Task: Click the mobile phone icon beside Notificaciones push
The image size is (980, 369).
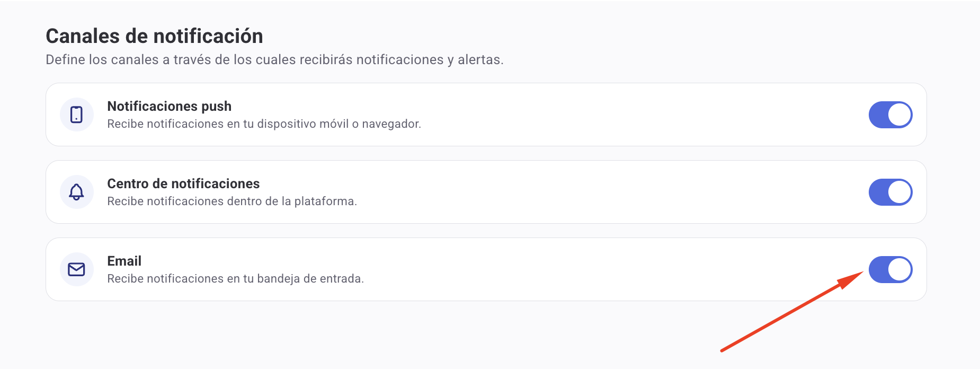Action: 77,115
